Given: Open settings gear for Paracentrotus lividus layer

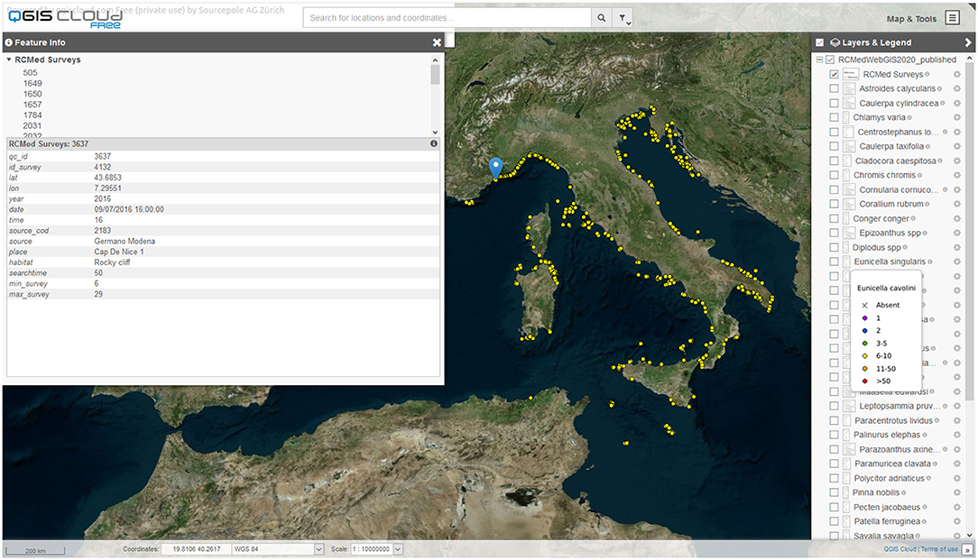Looking at the screenshot, I should pyautogui.click(x=956, y=421).
